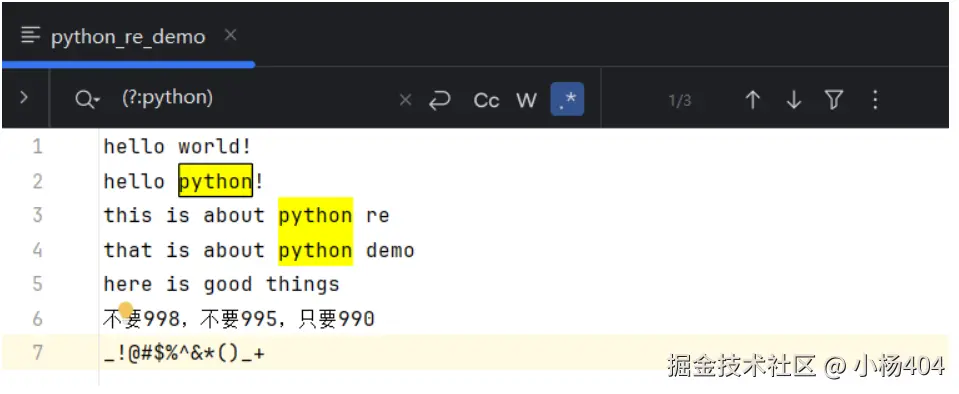Expand the replace field chevron
Screen dimensions: 959x394
(x=24, y=97)
